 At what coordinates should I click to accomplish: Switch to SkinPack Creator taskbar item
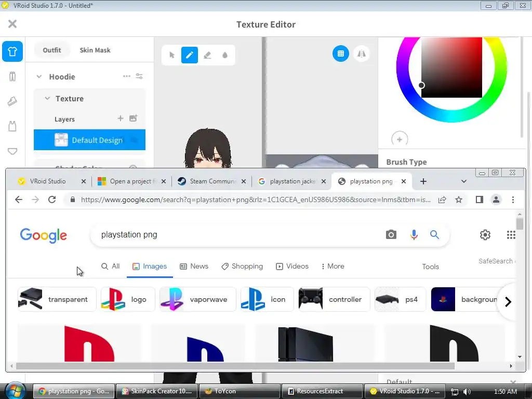(x=157, y=391)
